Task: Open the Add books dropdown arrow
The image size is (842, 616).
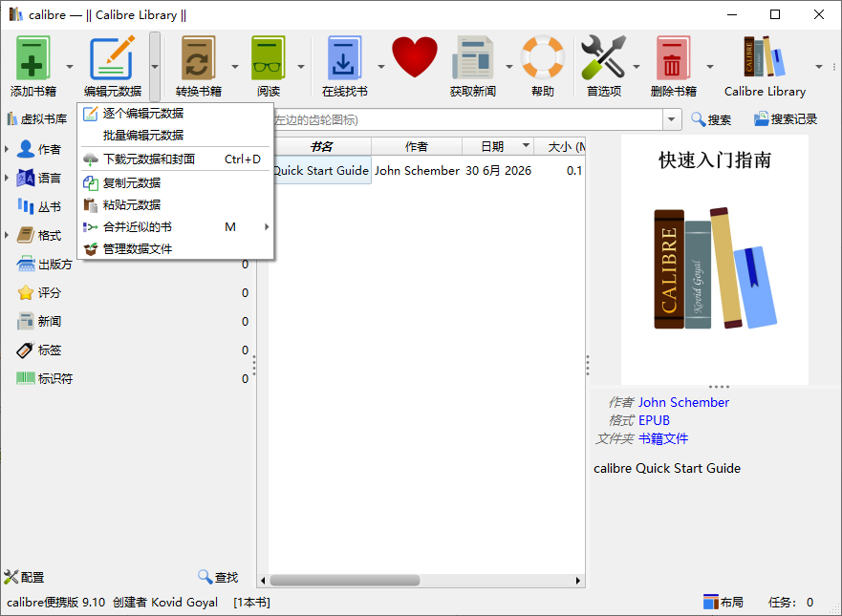Action: [x=70, y=67]
